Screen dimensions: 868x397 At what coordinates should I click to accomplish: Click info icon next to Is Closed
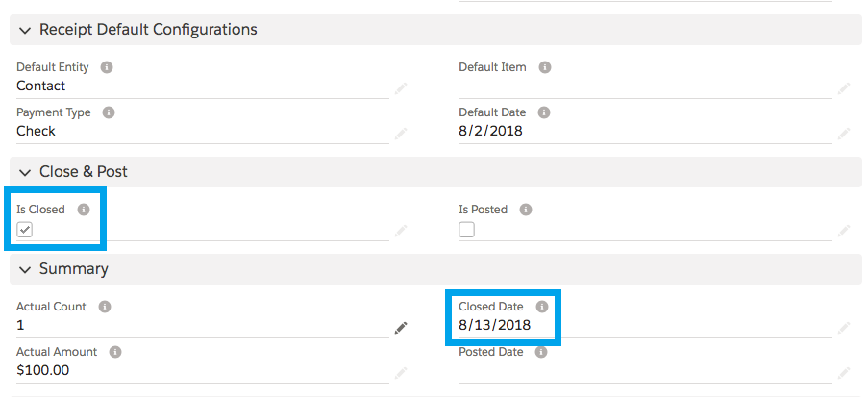point(84,209)
